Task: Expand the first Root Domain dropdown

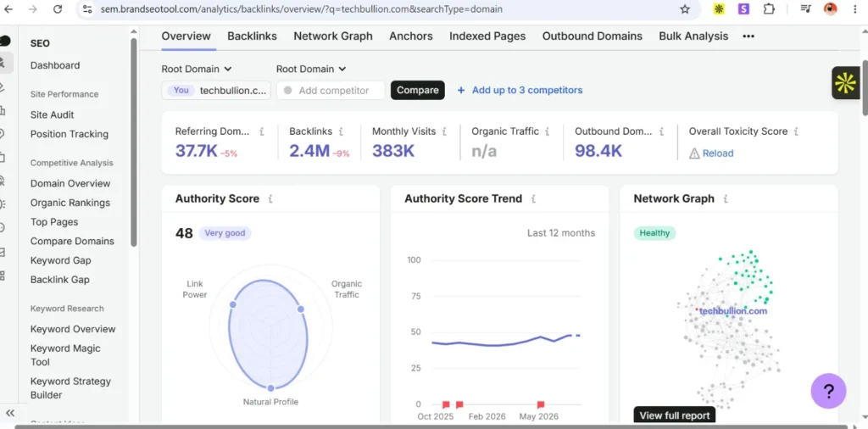Action: tap(197, 70)
